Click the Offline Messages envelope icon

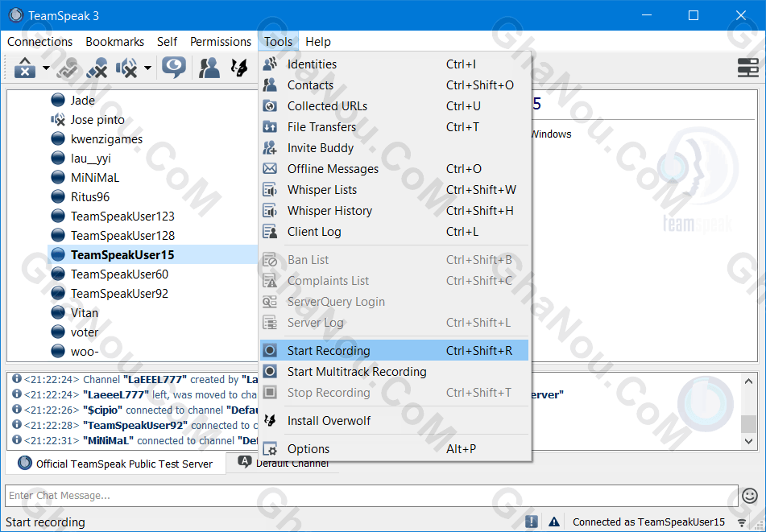pyautogui.click(x=270, y=169)
